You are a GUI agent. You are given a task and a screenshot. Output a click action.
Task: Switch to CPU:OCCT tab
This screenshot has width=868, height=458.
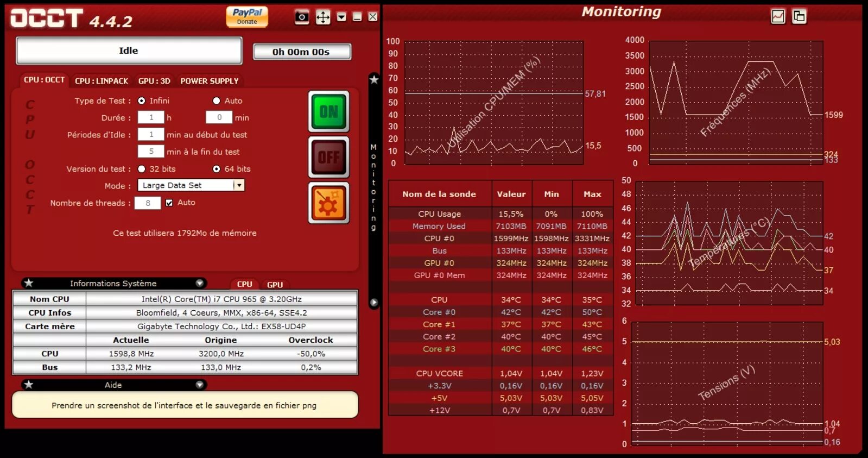tap(44, 80)
